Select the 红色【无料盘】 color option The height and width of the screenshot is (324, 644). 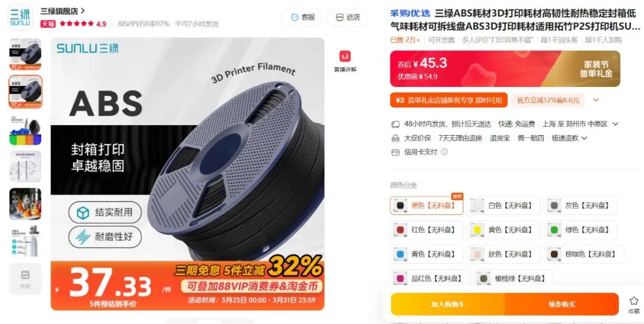point(426,230)
